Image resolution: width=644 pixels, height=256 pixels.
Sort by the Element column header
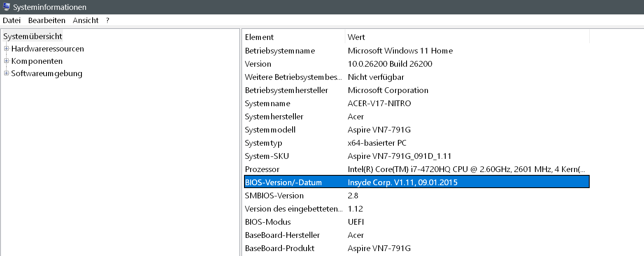click(293, 37)
